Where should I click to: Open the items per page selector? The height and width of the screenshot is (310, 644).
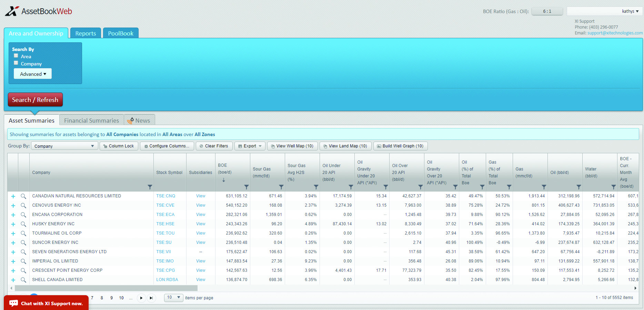(173, 298)
